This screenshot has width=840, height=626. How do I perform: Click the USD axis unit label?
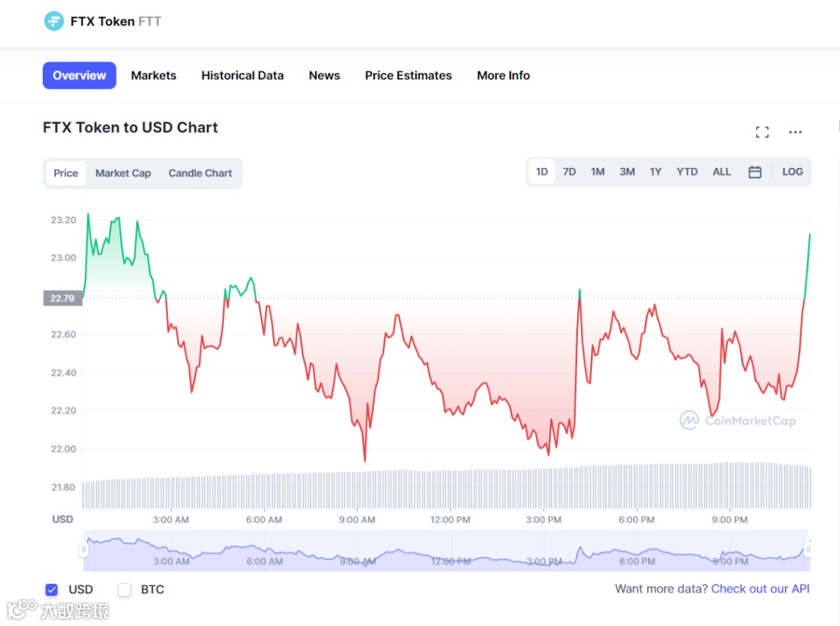[x=62, y=519]
